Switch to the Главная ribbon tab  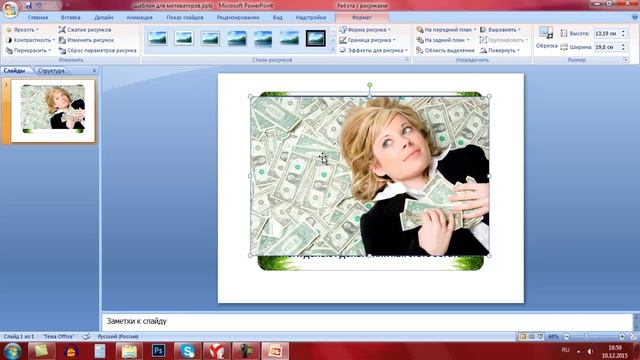38,18
